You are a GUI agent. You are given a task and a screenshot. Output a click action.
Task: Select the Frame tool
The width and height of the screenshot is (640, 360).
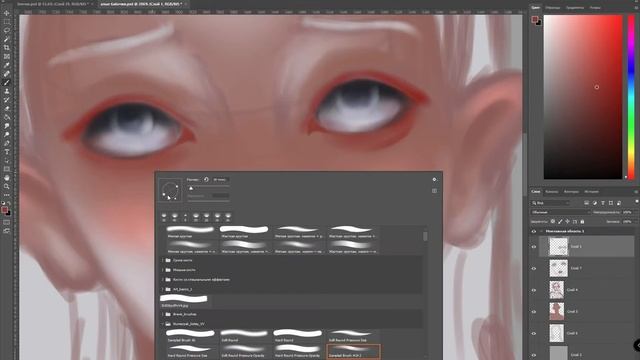(7, 56)
